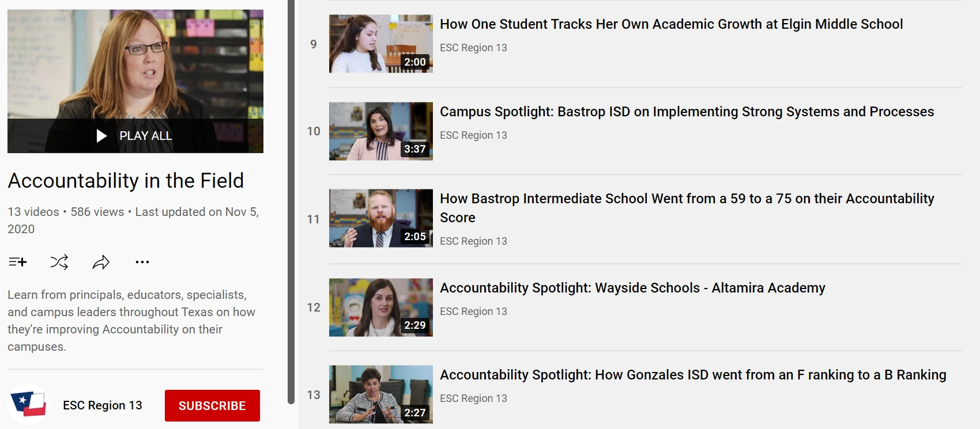Click the sidebar vertical scrollbar
This screenshot has width=980, height=429.
pyautogui.click(x=291, y=202)
